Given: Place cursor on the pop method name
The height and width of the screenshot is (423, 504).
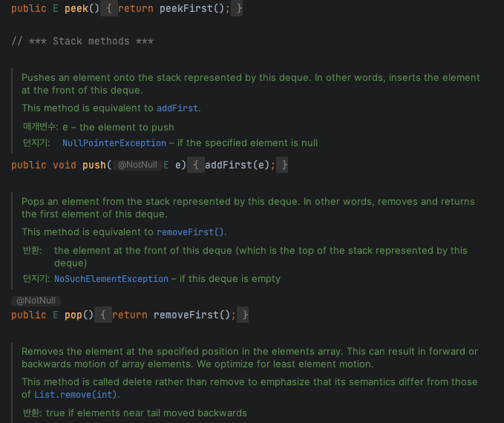Looking at the screenshot, I should (73, 315).
